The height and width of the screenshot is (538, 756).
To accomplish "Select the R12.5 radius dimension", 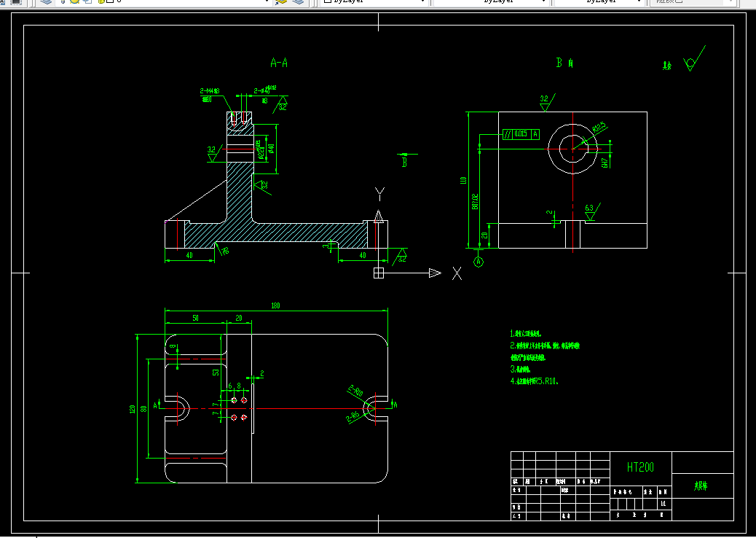I will tap(599, 127).
